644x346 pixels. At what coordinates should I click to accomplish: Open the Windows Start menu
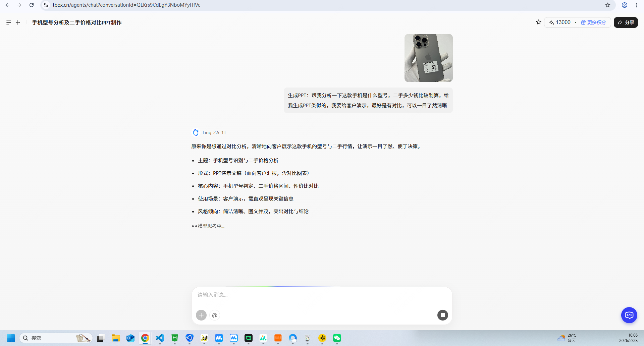11,338
